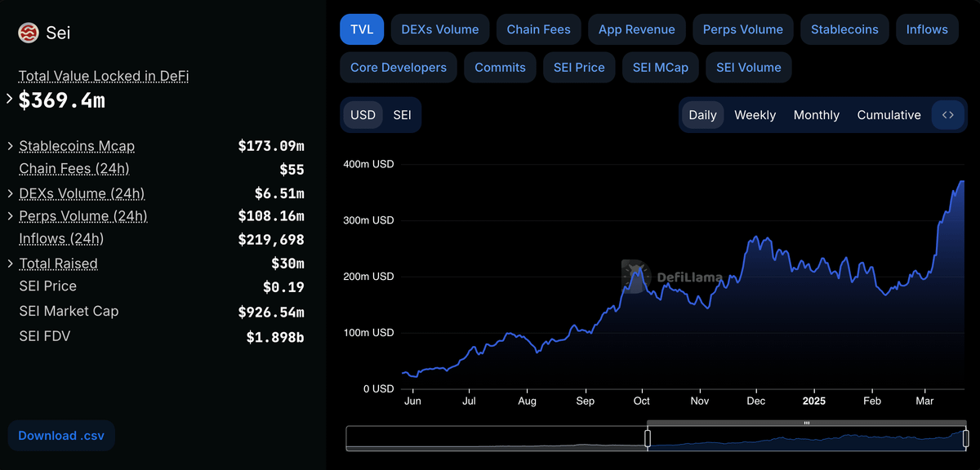Click the top grip of the range selector
This screenshot has width=980, height=470.
[x=807, y=423]
